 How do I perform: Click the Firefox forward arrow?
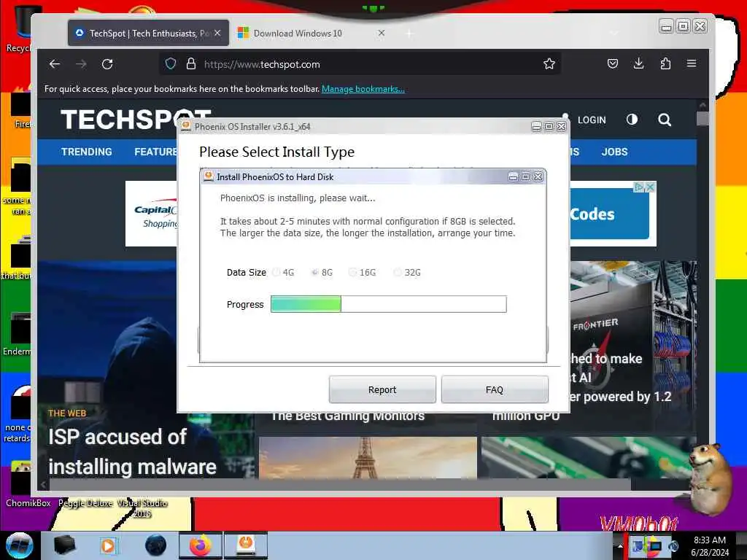click(x=81, y=64)
